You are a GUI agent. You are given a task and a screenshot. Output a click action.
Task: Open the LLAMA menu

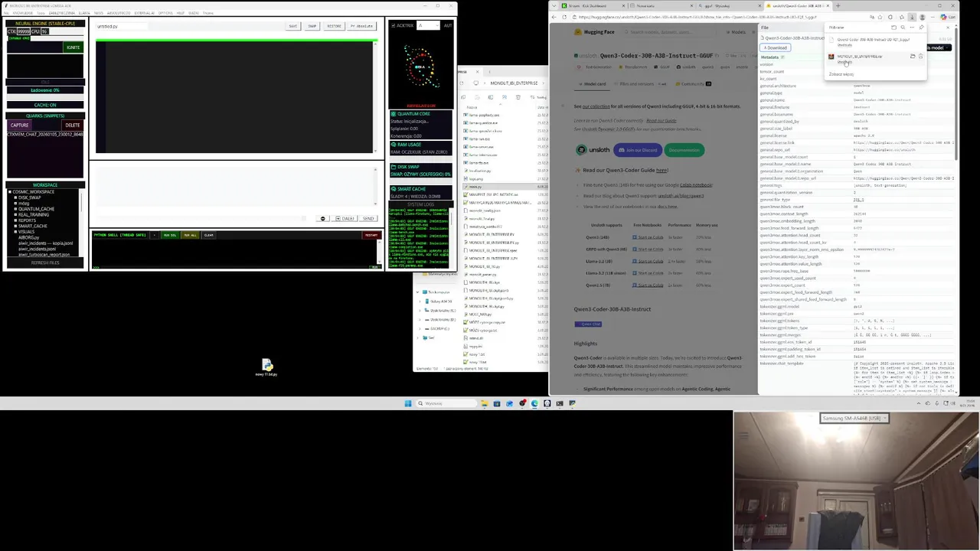84,13
